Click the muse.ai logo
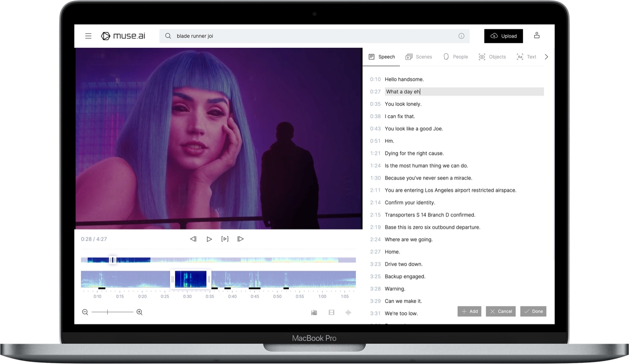629x364 pixels. coord(123,36)
